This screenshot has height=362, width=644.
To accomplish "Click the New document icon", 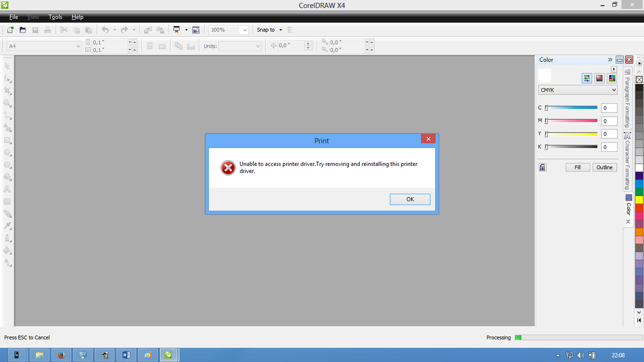I will (x=10, y=30).
